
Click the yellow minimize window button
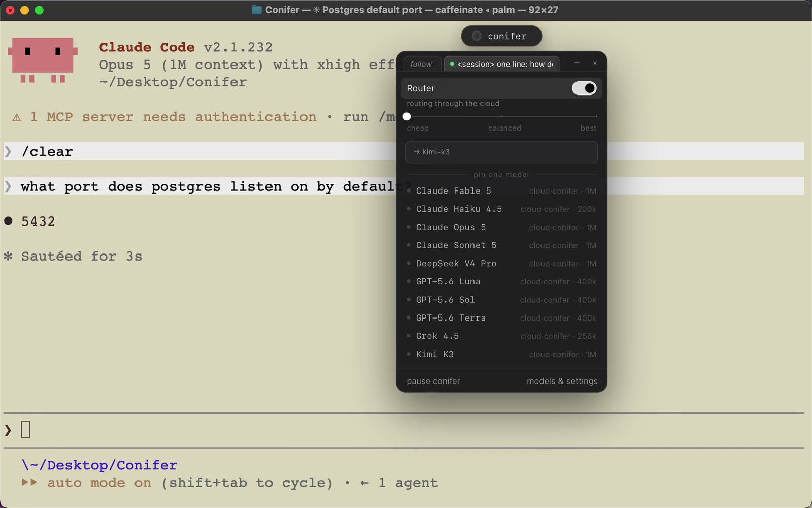pos(24,10)
